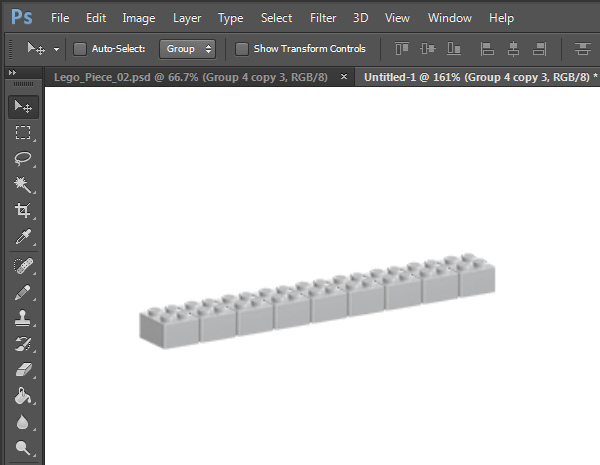
Task: Select the Clone Stamp tool
Action: pos(23,318)
